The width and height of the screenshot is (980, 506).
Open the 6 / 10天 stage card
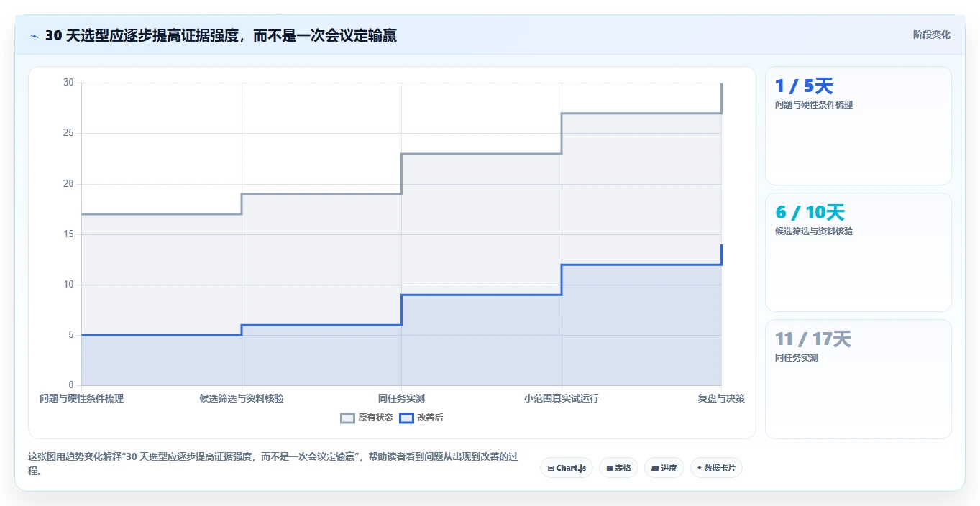(x=858, y=252)
